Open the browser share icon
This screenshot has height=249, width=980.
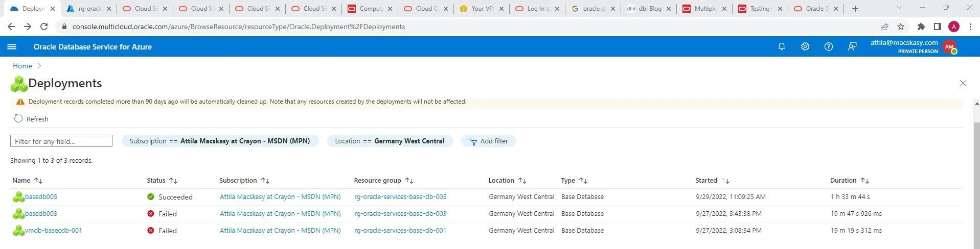coord(884,27)
